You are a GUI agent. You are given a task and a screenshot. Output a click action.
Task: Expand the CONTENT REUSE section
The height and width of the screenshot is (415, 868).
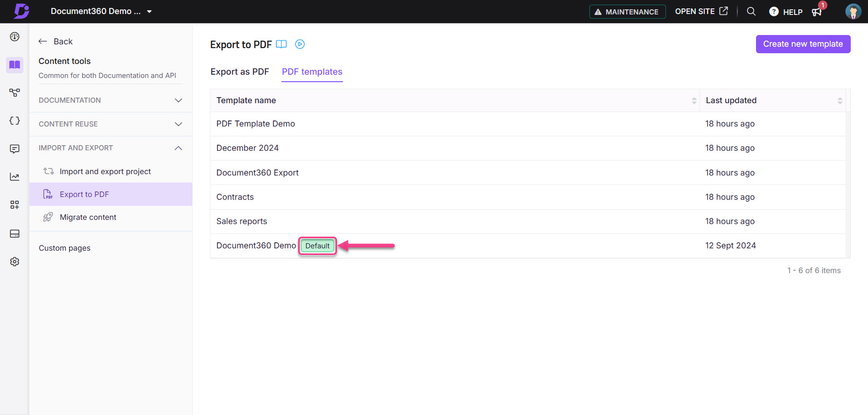tap(111, 124)
